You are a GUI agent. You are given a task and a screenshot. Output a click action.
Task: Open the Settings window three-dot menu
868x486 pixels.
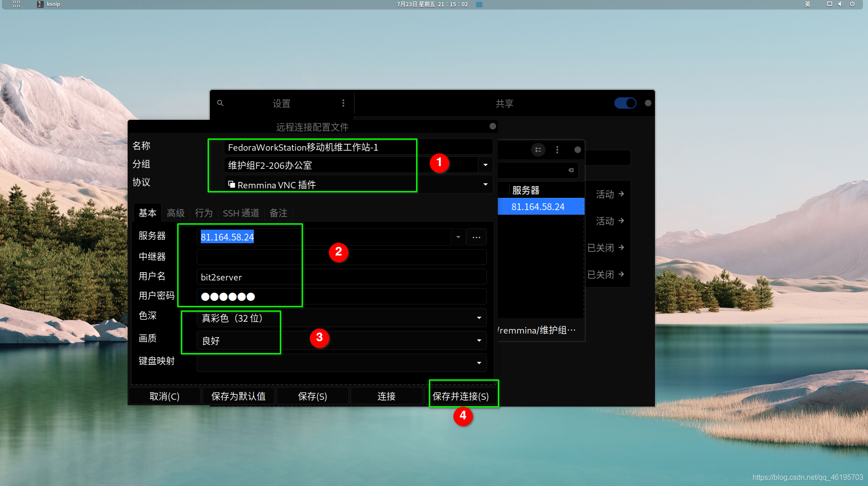[x=343, y=103]
